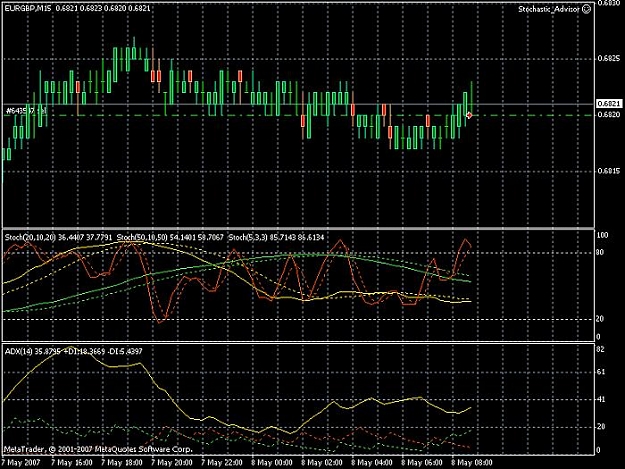625x469 pixels.
Task: Click the 8 May 02:00 time label
Action: click(x=322, y=463)
